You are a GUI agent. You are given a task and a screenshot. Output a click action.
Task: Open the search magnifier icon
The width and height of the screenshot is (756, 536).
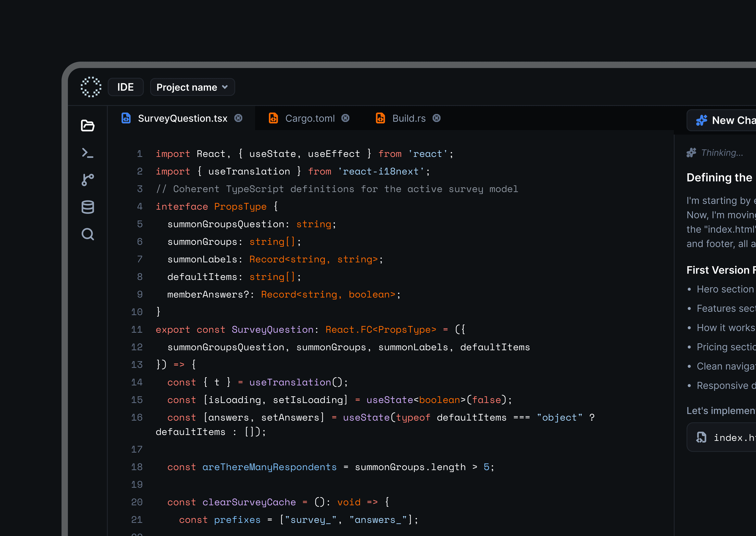pyautogui.click(x=88, y=234)
